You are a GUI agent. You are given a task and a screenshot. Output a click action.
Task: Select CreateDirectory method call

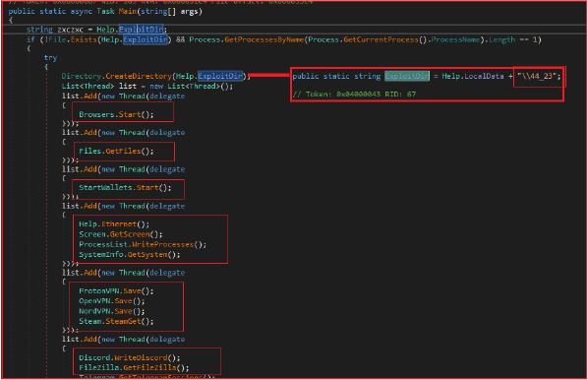[139, 76]
